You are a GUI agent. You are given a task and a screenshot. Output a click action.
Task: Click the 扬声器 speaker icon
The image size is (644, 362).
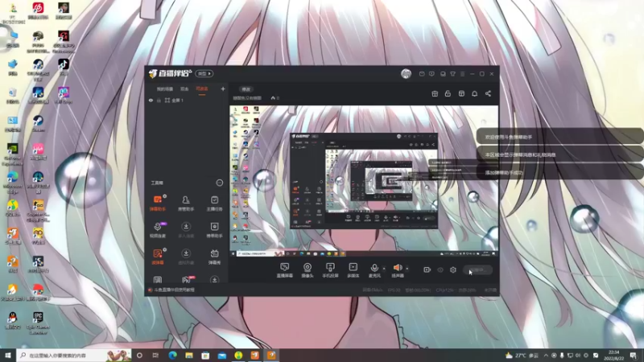(398, 268)
